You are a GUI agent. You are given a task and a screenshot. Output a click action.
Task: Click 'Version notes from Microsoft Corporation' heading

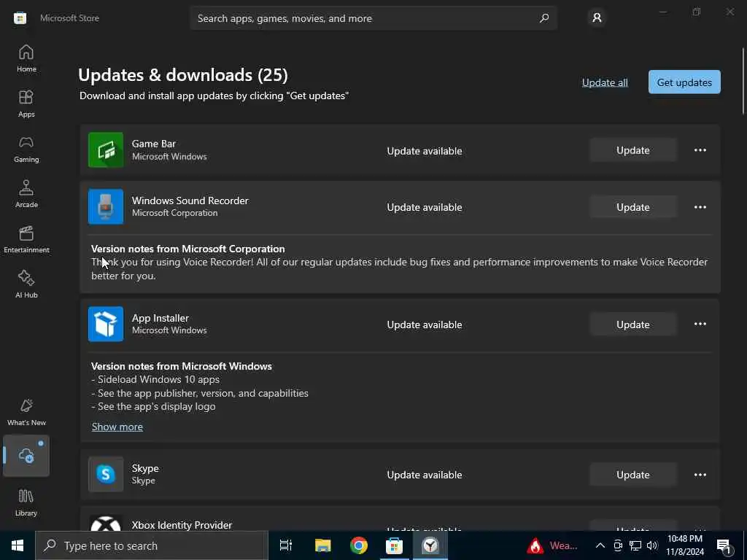tap(187, 249)
